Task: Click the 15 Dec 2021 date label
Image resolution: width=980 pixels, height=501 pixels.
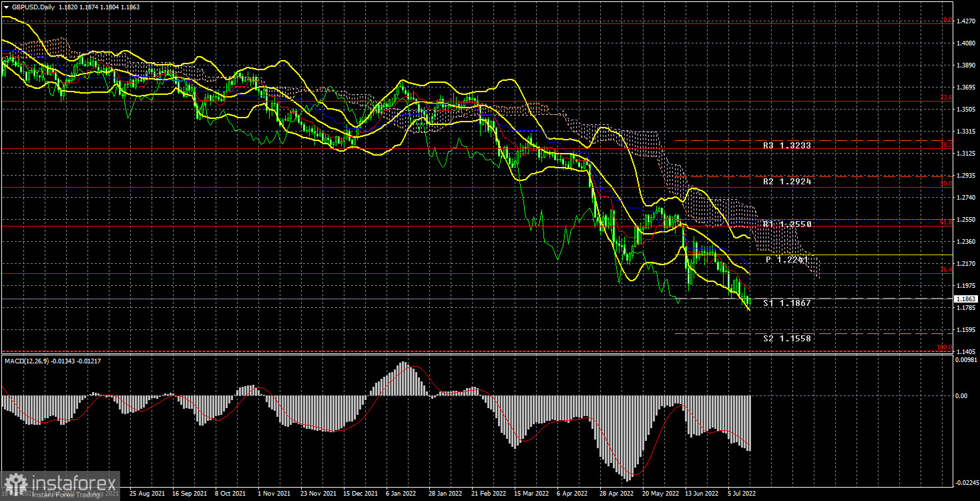Action: pos(360,494)
